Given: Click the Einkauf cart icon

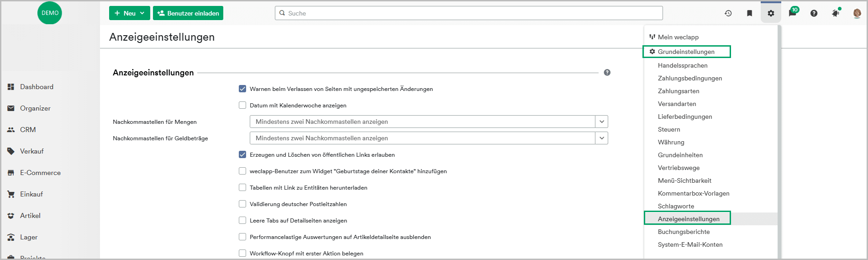Looking at the screenshot, I should (11, 194).
